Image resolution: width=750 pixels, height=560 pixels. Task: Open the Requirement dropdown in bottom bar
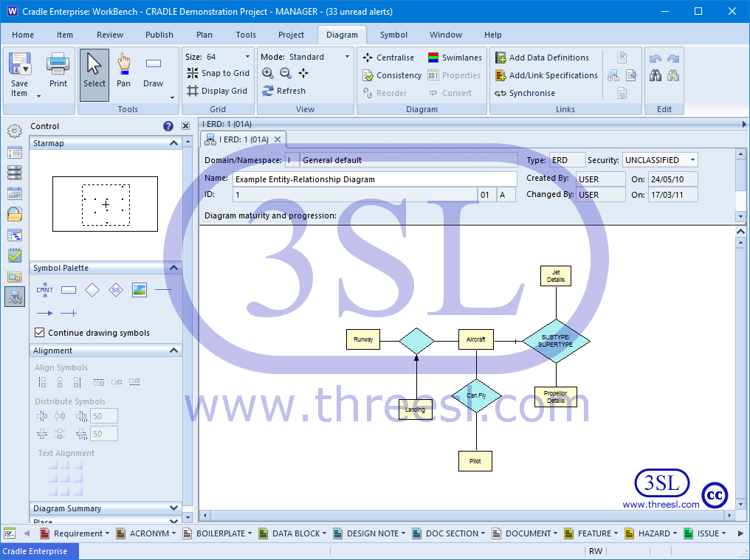(107, 533)
